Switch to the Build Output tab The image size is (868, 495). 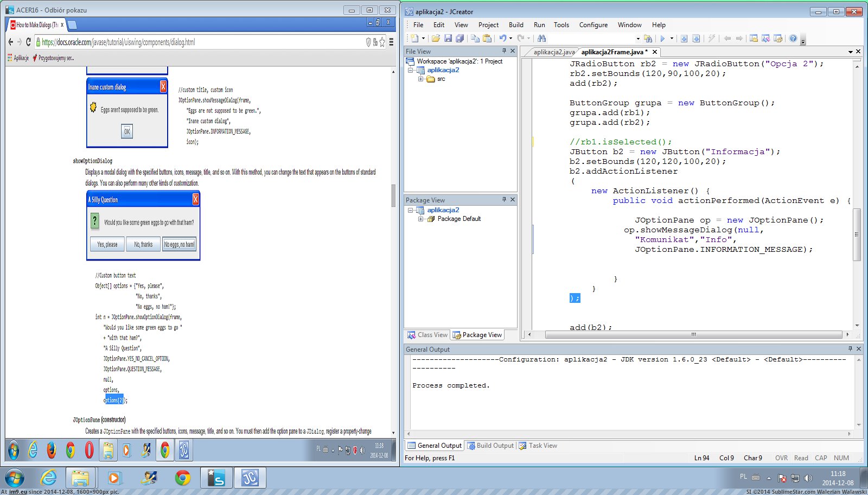490,446
